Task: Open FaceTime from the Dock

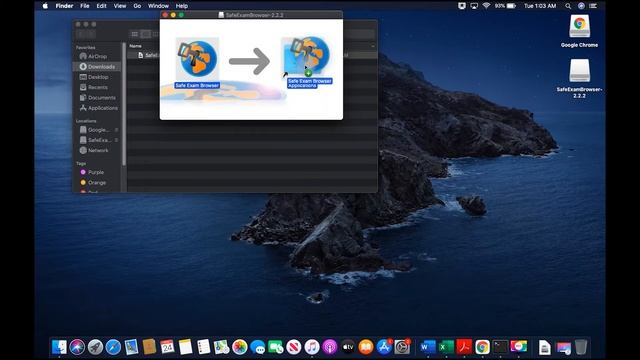Action: 276,347
